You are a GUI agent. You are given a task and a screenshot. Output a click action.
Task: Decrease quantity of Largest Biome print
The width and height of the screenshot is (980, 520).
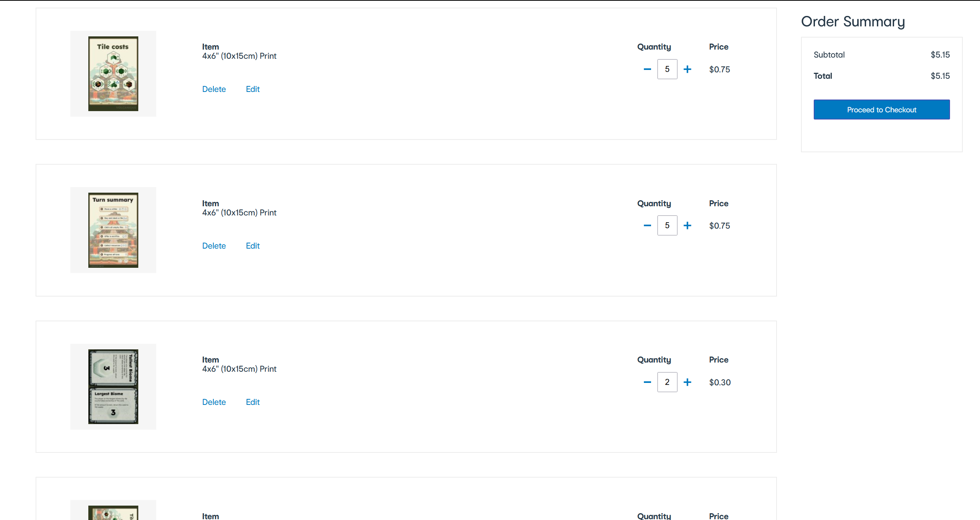click(647, 382)
